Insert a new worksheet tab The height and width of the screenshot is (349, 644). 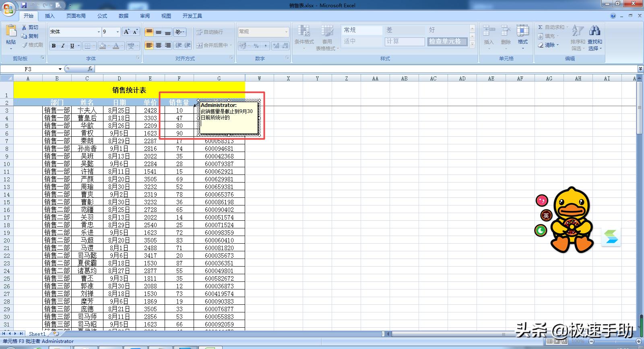[x=56, y=334]
